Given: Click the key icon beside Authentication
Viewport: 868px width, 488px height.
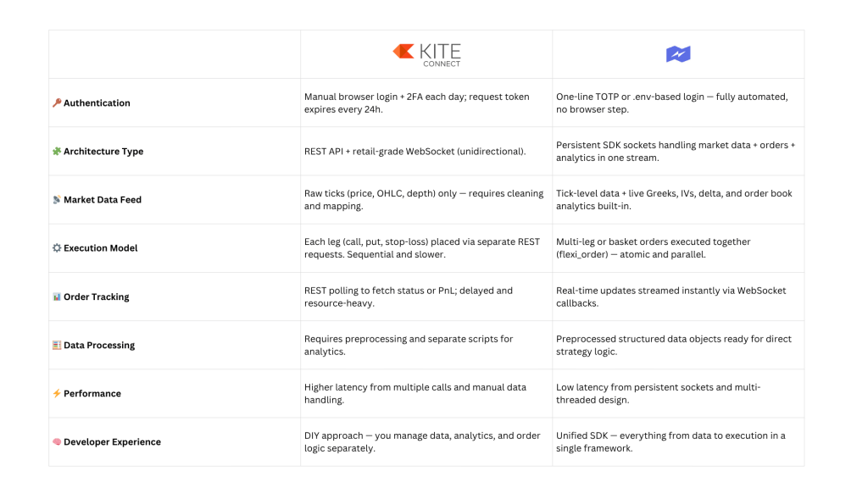Looking at the screenshot, I should coord(57,103).
